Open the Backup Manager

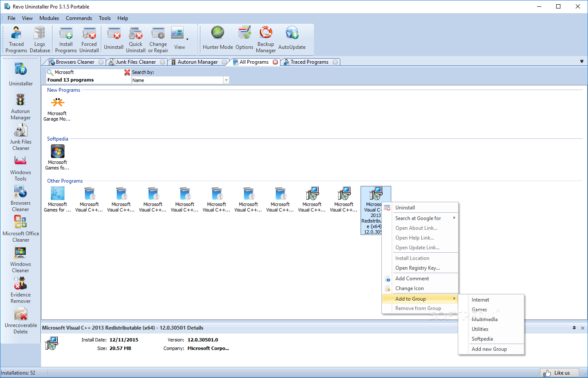tap(266, 39)
